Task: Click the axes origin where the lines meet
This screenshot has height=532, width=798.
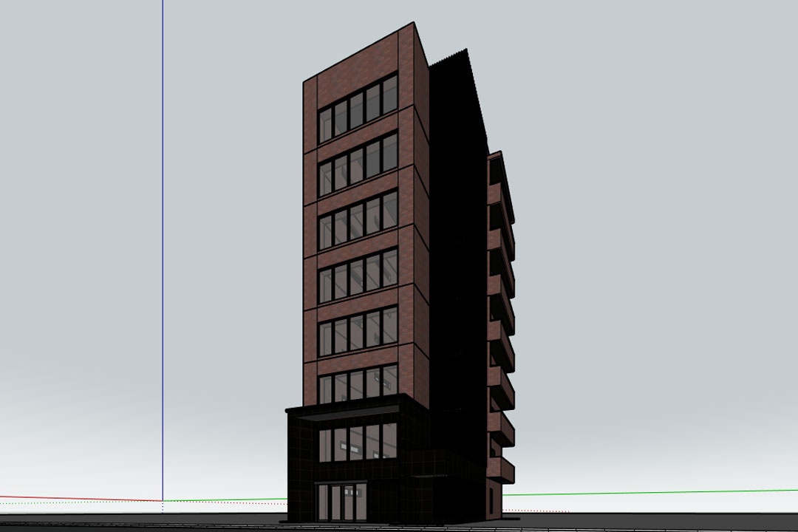Action: [x=163, y=501]
